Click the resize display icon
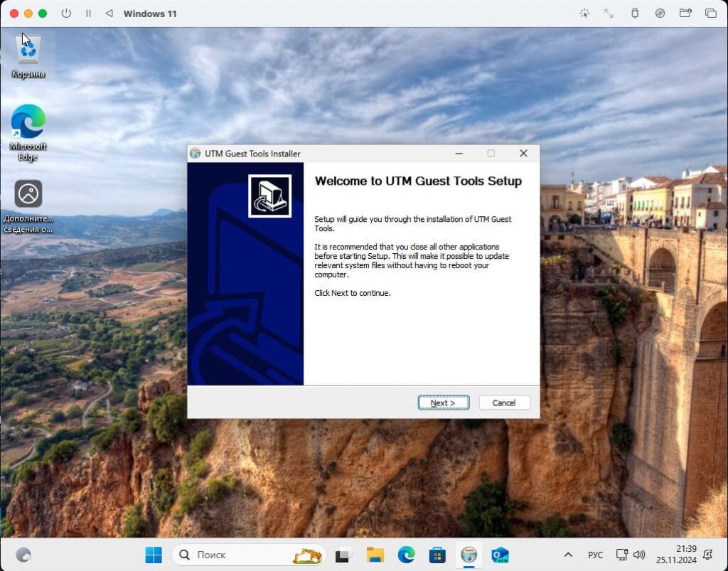This screenshot has height=571, width=728. point(609,14)
